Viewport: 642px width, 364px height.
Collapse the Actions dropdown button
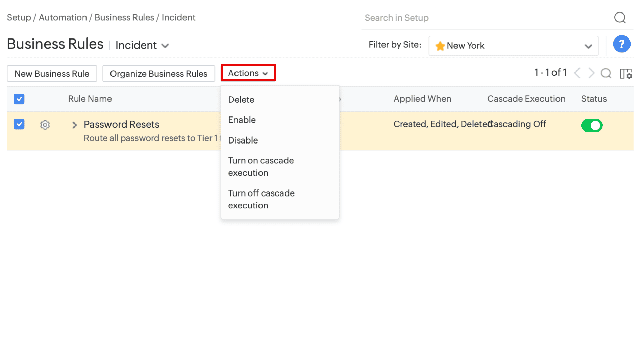248,73
